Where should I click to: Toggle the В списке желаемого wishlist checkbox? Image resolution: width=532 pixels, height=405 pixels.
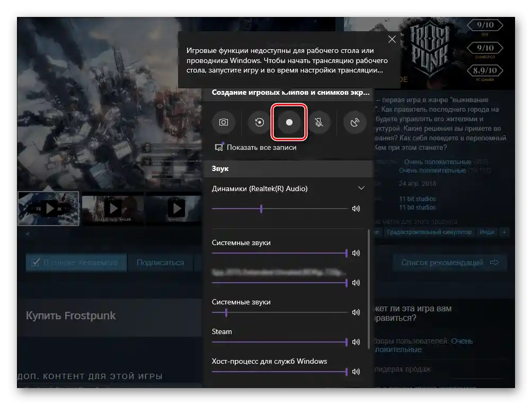click(36, 263)
